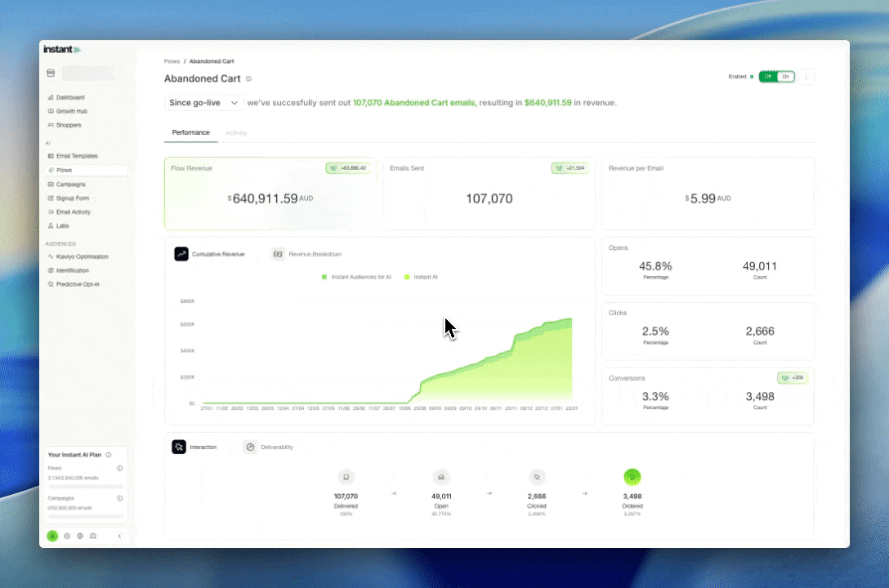Click the Abandoned Cart breadcrumb link

[x=211, y=61]
